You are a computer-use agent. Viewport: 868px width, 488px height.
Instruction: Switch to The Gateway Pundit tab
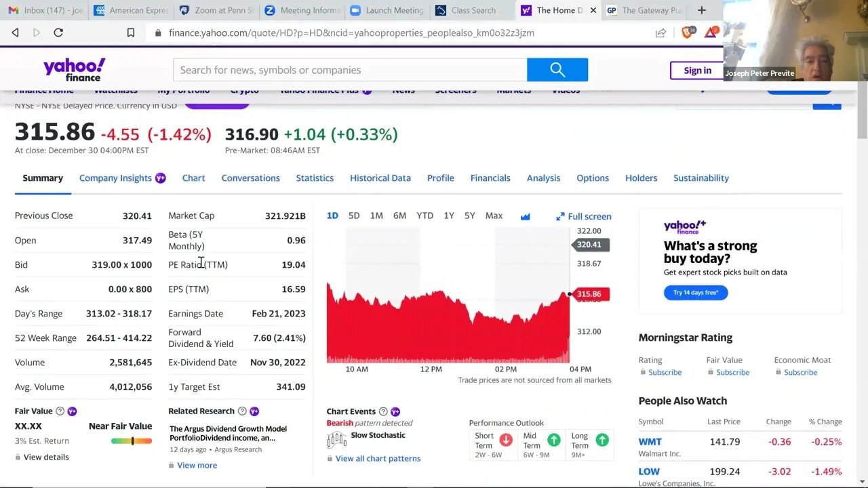tap(644, 10)
